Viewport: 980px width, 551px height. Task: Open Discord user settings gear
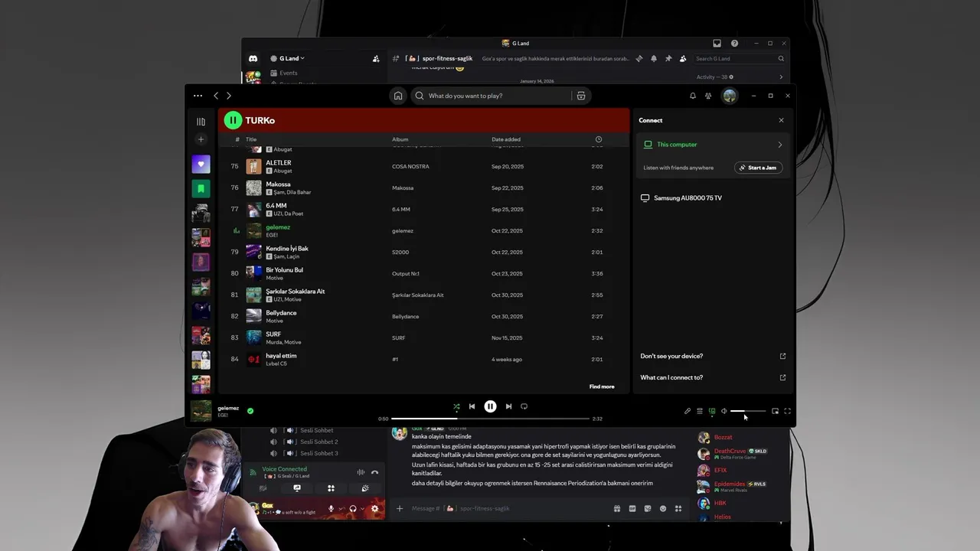[x=374, y=508]
